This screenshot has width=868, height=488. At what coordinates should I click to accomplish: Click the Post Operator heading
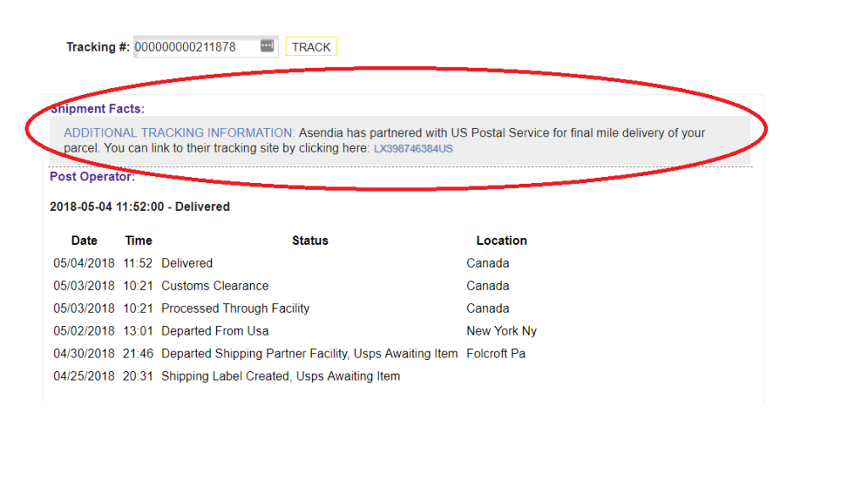[x=92, y=176]
